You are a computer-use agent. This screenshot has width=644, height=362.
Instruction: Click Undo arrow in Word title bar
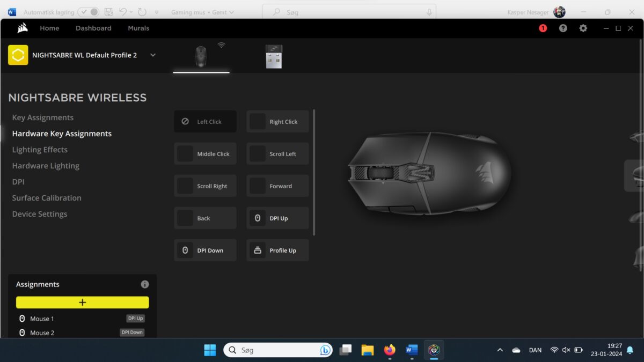pos(123,12)
